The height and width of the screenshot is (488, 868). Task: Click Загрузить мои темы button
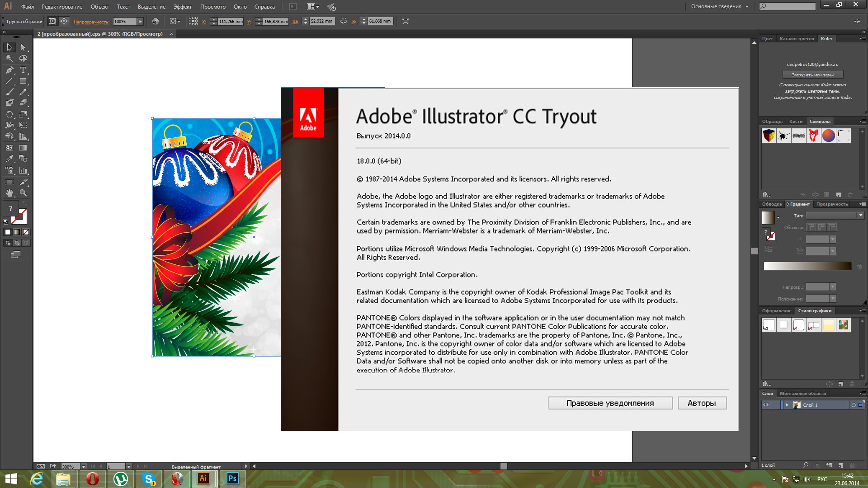coord(812,75)
